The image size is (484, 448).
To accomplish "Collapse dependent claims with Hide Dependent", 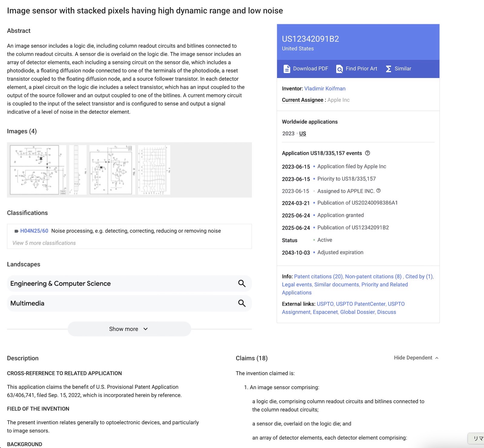I will [416, 358].
